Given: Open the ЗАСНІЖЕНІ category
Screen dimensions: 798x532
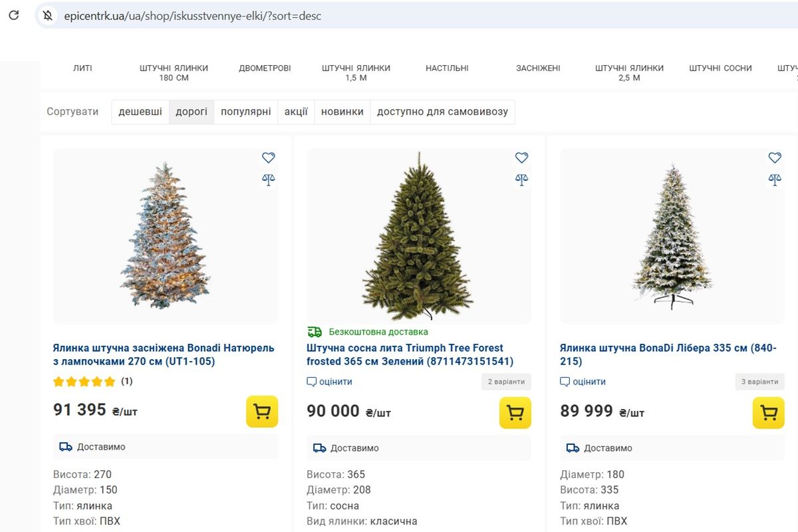Looking at the screenshot, I should 538,68.
